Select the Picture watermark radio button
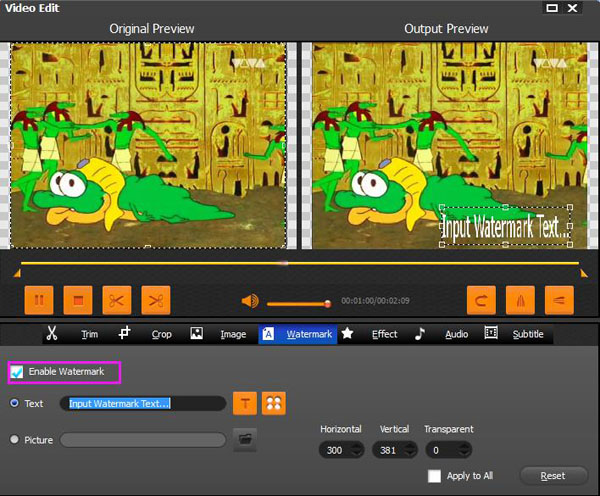600x496 pixels. click(x=15, y=439)
